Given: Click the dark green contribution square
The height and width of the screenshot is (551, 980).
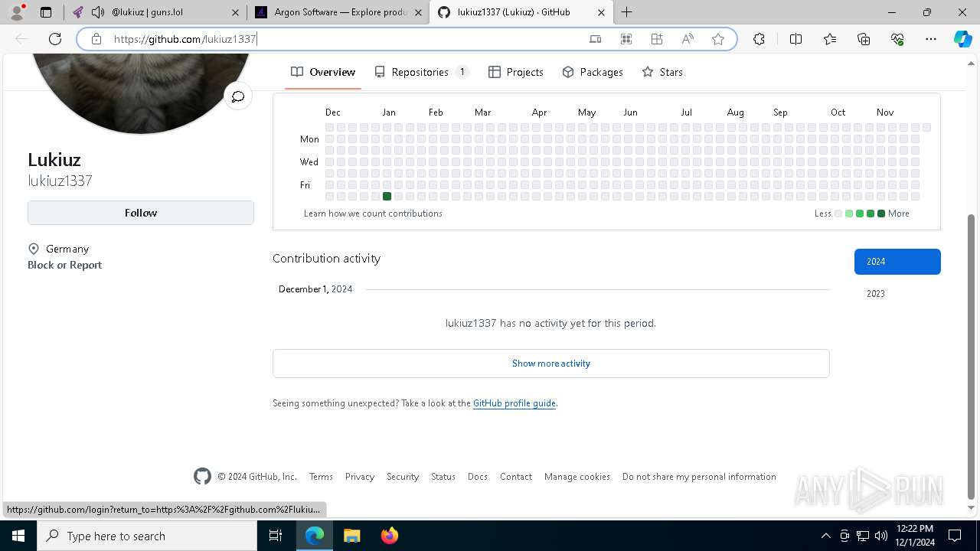Looking at the screenshot, I should 387,197.
